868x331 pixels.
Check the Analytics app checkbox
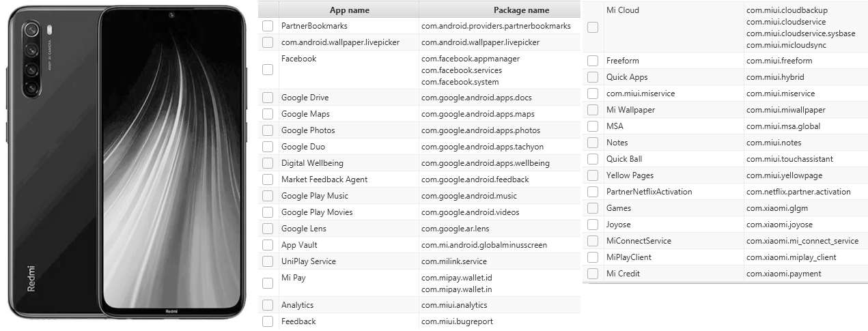268,305
